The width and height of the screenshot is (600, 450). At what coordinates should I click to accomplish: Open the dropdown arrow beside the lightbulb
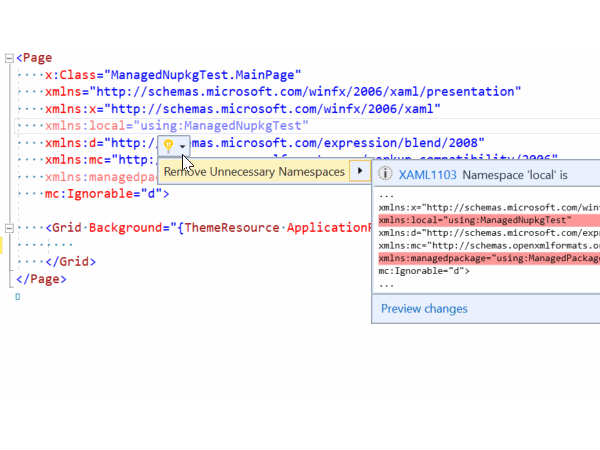point(182,146)
